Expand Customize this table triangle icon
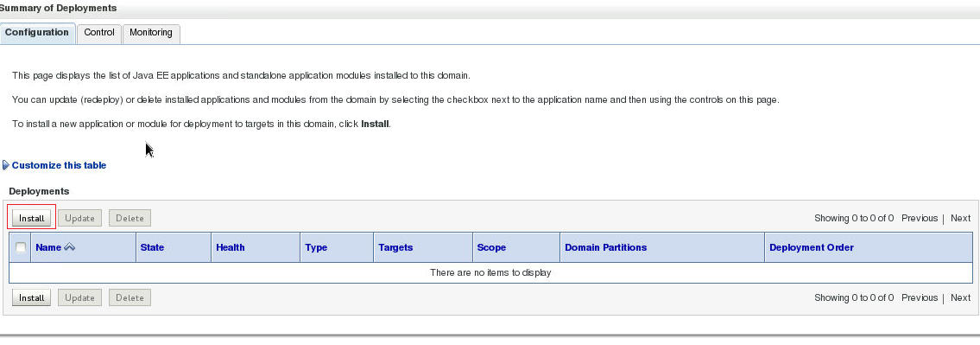This screenshot has width=980, height=345. pos(6,165)
